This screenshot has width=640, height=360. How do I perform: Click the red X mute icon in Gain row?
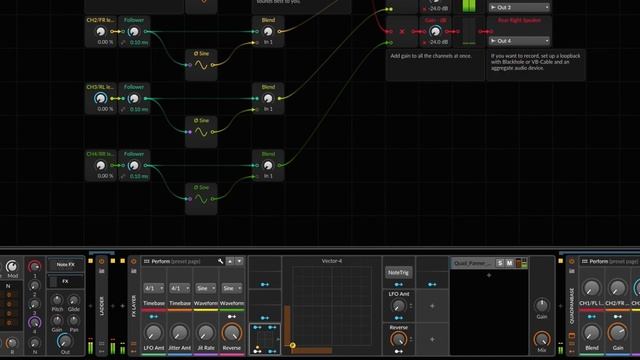click(x=402, y=31)
